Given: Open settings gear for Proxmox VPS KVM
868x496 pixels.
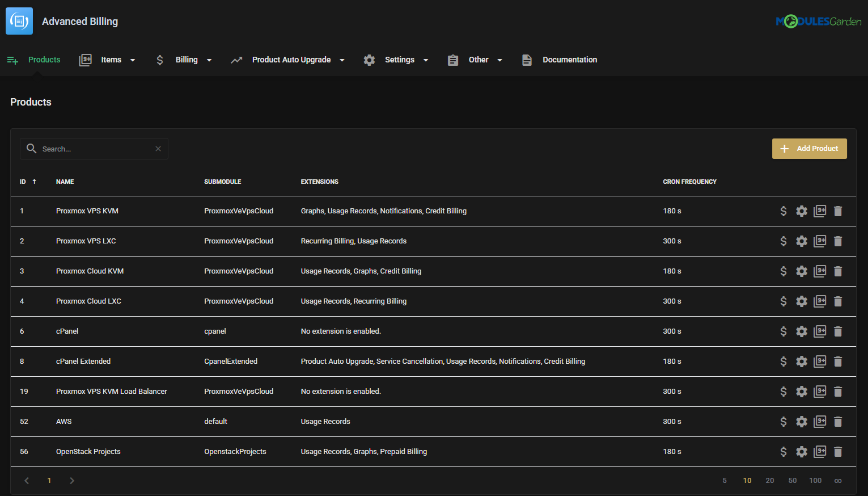Looking at the screenshot, I should (x=802, y=211).
